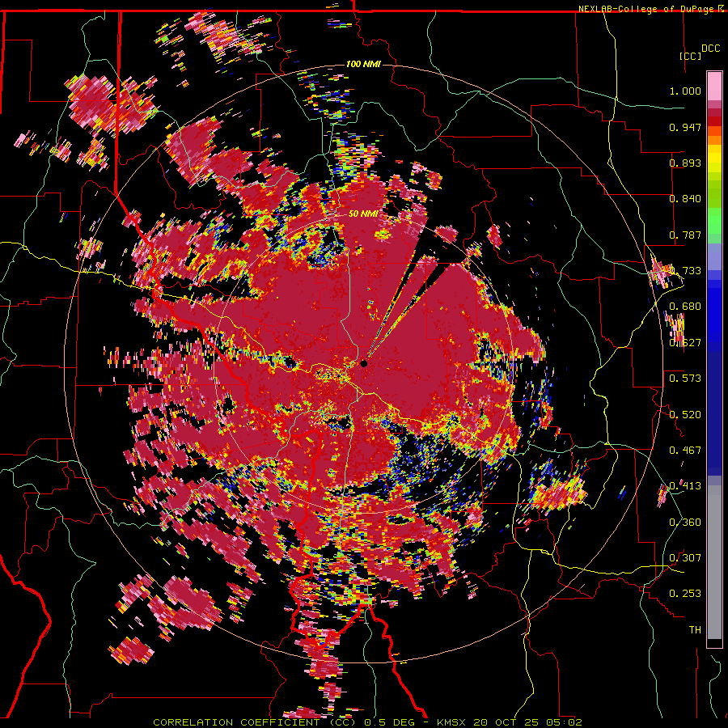Click the TH threshold label
The image size is (728, 728).
[695, 629]
